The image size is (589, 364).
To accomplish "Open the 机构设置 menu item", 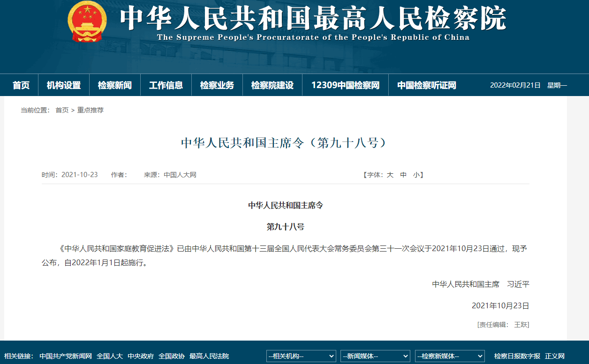I will 64,85.
